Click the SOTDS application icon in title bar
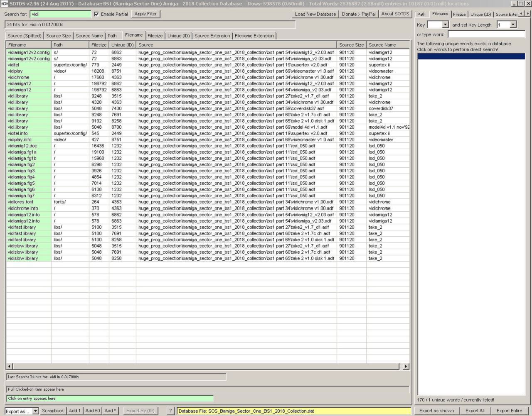Image resolution: width=532 pixels, height=416 pixels. (x=4, y=4)
